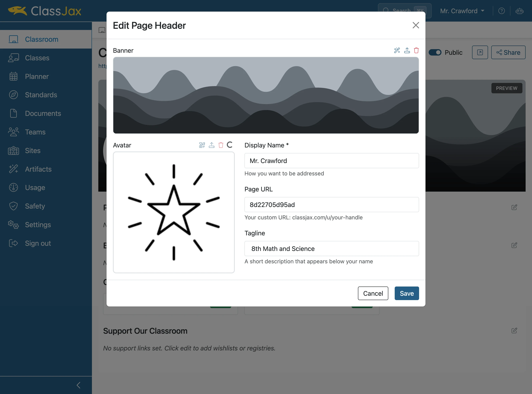This screenshot has width=532, height=394.
Task: Delete the avatar with trash icon
Action: tap(221, 145)
